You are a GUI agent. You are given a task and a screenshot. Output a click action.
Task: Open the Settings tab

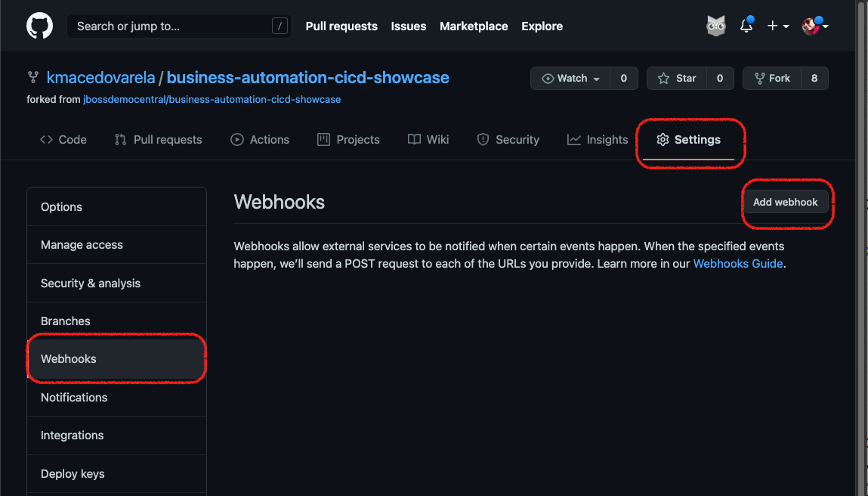(689, 140)
